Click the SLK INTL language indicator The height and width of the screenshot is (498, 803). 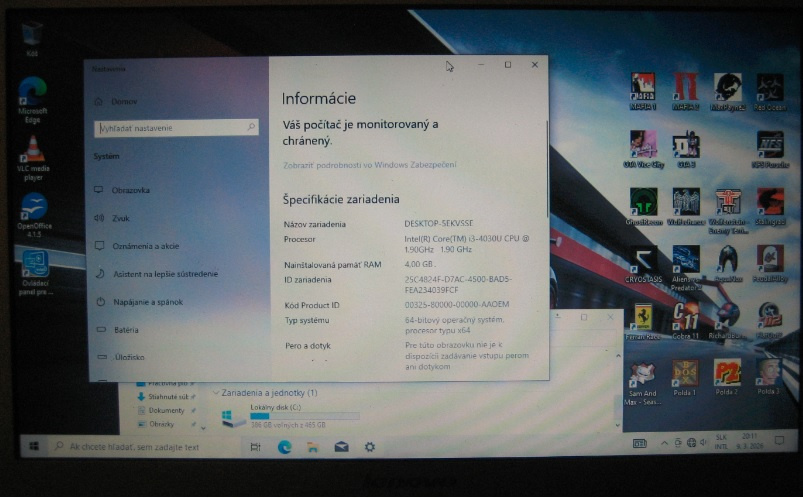[x=721, y=442]
